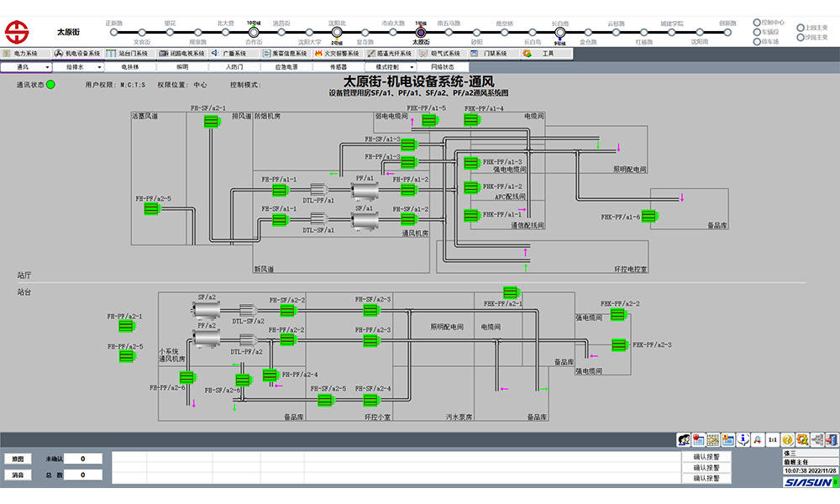This screenshot has height=504, width=840.
Task: Click the blue information icon in bottom toolbar
Action: [x=742, y=439]
